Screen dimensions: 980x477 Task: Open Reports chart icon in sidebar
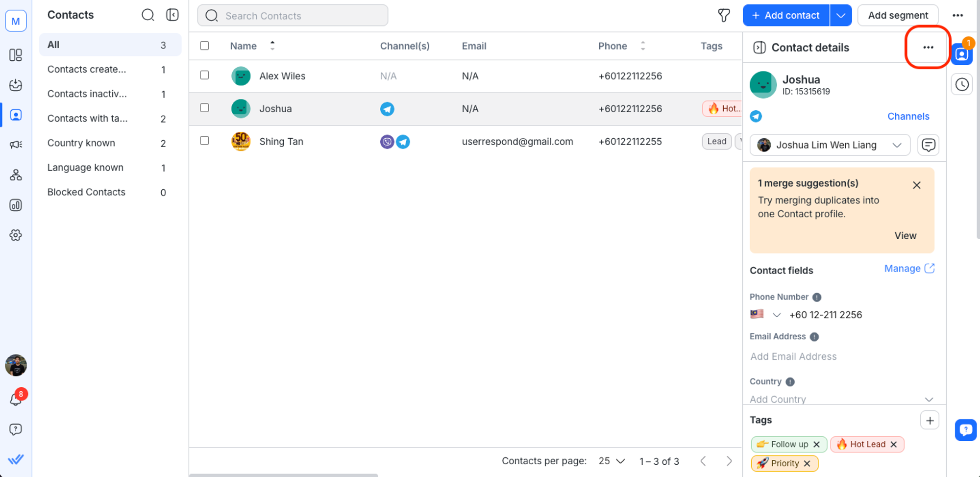tap(16, 205)
